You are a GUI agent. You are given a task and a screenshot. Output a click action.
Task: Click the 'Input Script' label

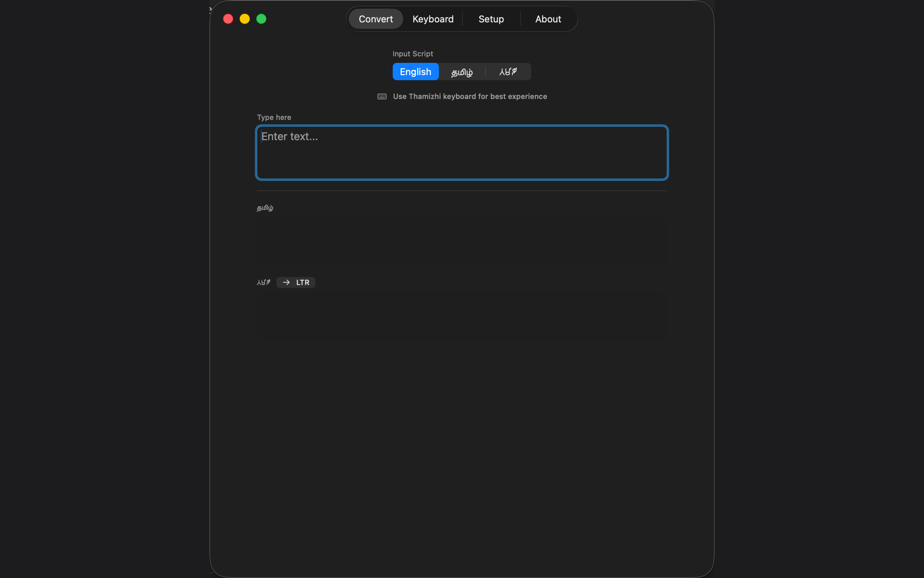412,54
